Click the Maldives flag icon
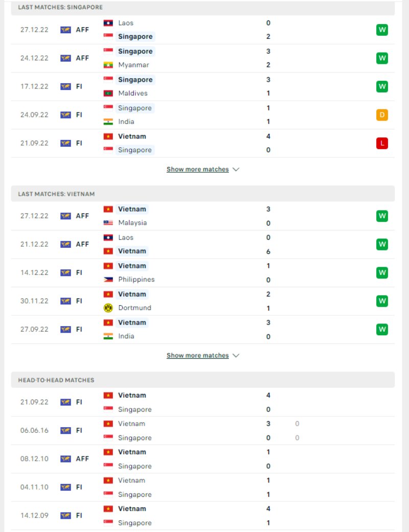 [108, 94]
